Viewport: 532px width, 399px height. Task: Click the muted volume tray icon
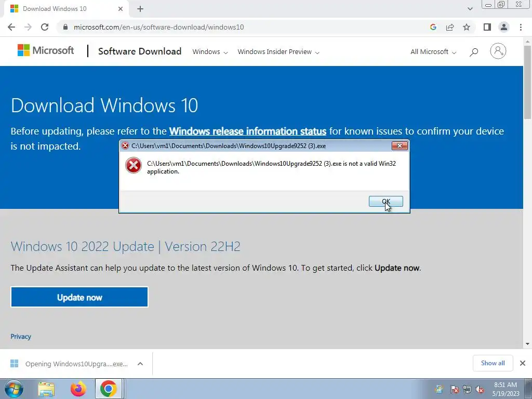(480, 390)
